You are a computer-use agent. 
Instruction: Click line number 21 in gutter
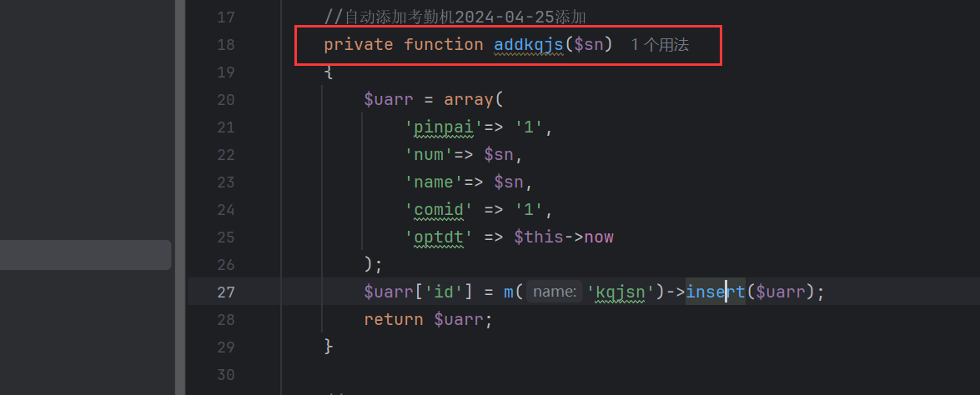225,127
